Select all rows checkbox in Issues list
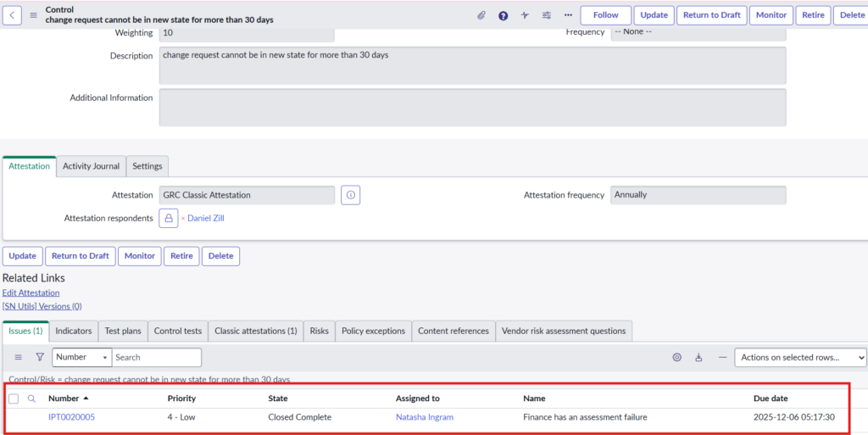The height and width of the screenshot is (435, 868). coord(14,399)
